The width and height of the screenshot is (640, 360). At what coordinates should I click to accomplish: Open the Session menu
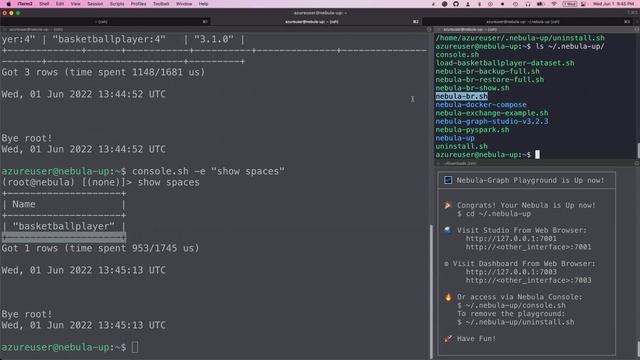95,4
